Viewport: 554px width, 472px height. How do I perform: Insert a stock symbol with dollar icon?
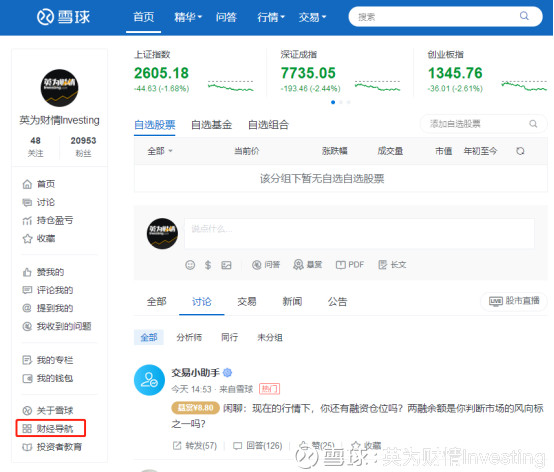(x=208, y=265)
